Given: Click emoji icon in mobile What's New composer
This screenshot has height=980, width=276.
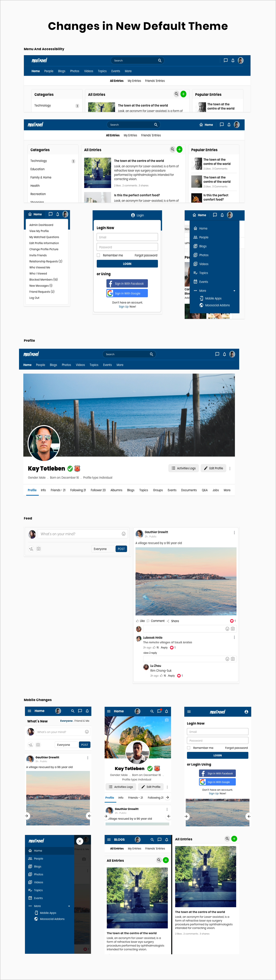Looking at the screenshot, I should coord(87,732).
